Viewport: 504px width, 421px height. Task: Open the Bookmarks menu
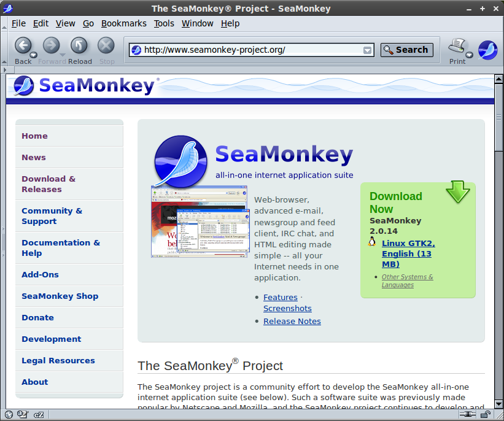pos(123,23)
